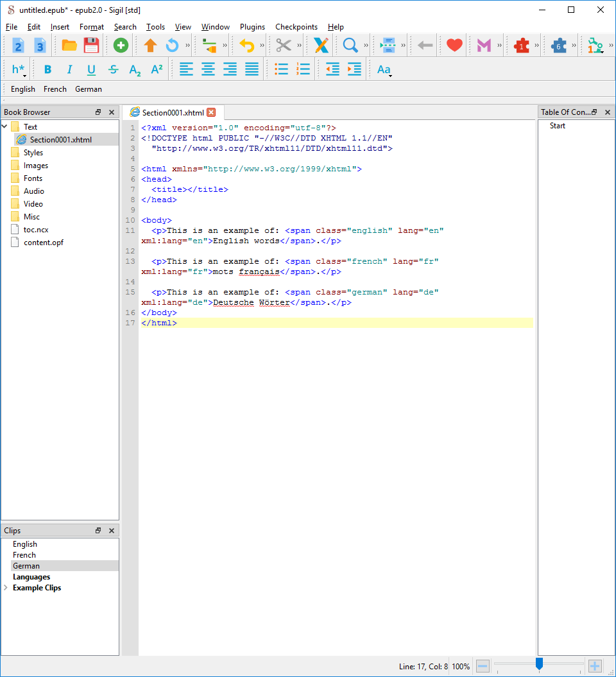Toggle Italic formatting
Image resolution: width=616 pixels, height=677 pixels.
pyautogui.click(x=69, y=70)
